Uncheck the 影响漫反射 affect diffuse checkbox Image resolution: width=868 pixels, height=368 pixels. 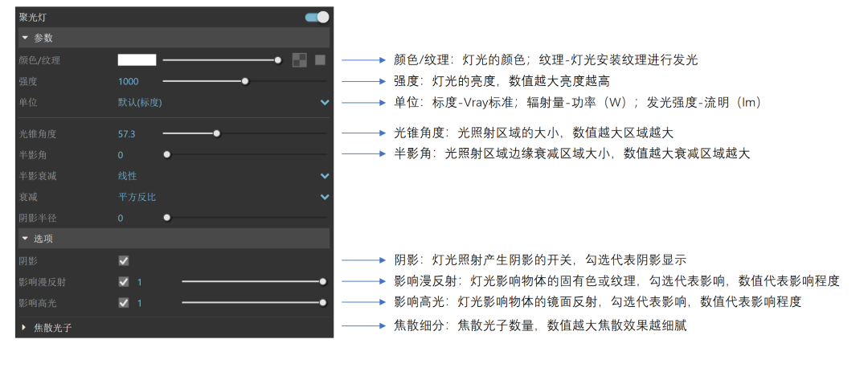point(124,281)
